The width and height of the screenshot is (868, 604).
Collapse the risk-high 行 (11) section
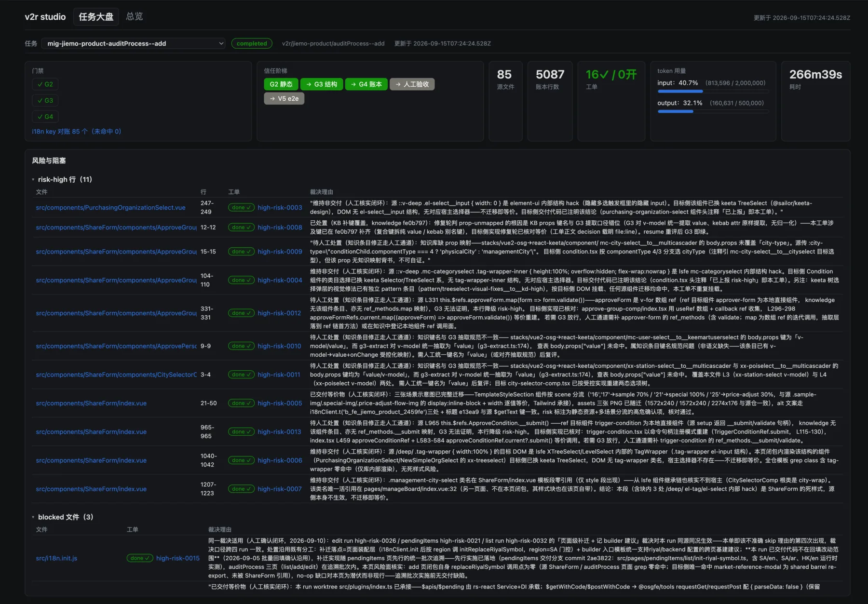point(62,179)
